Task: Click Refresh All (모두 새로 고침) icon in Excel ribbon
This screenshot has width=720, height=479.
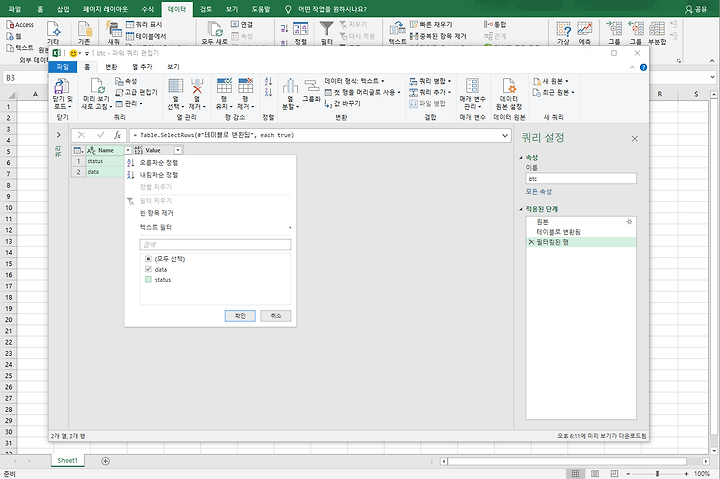Action: pyautogui.click(x=215, y=29)
